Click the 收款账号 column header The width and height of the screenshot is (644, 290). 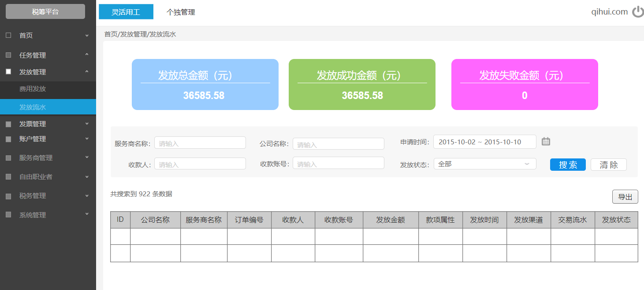coord(339,220)
